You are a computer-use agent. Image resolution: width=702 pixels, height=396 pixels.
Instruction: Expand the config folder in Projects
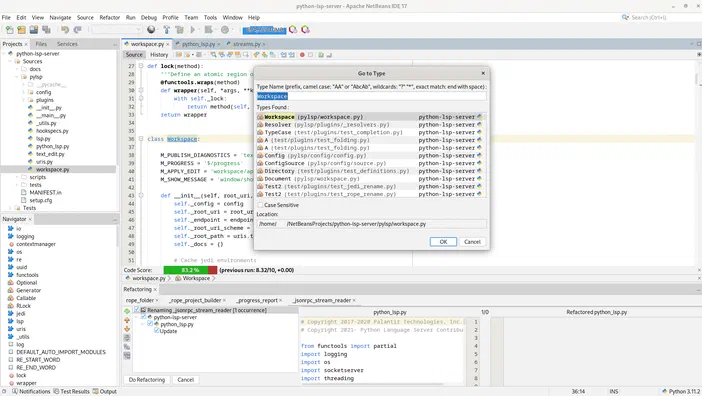[x=23, y=92]
